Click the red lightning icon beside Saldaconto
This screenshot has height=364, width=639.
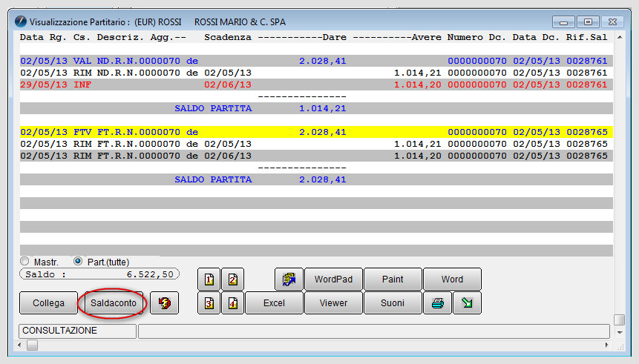tap(164, 303)
